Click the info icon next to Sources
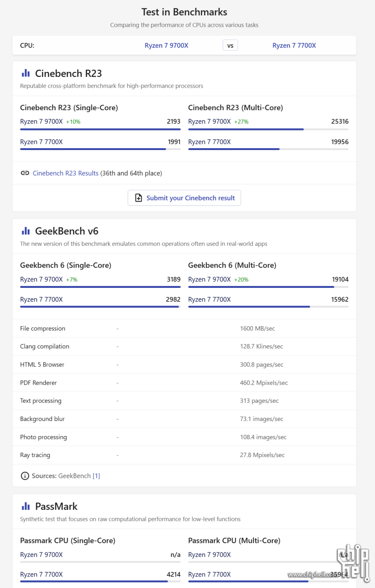 tap(25, 476)
